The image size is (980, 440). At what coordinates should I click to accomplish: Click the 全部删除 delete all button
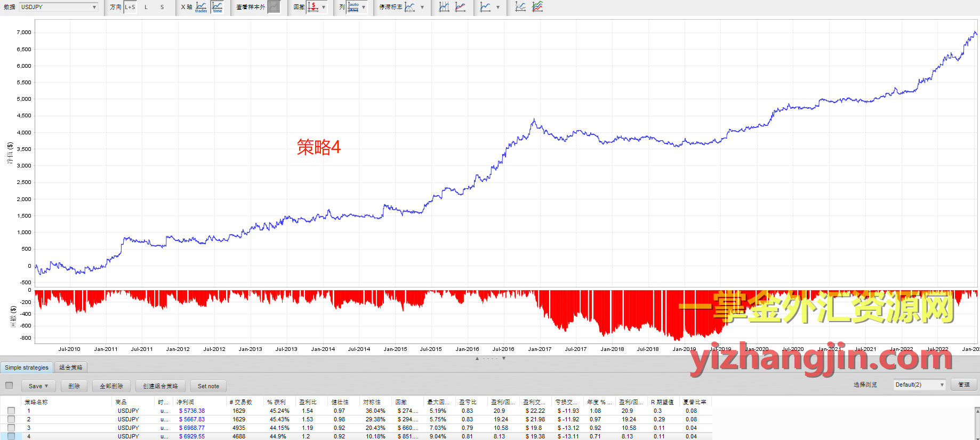point(111,386)
